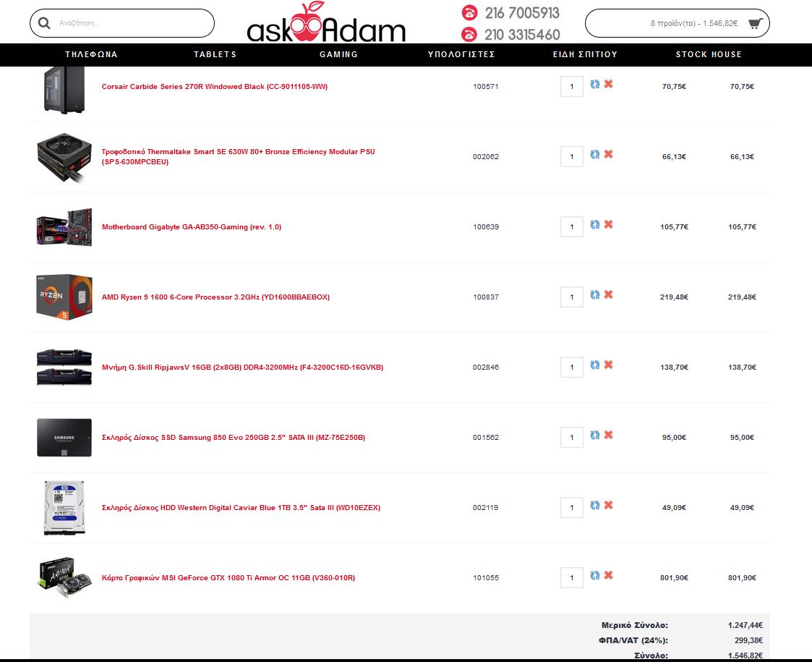The height and width of the screenshot is (662, 812).
Task: Update quantity for Thermaltake Smart SE PSU
Action: point(595,154)
